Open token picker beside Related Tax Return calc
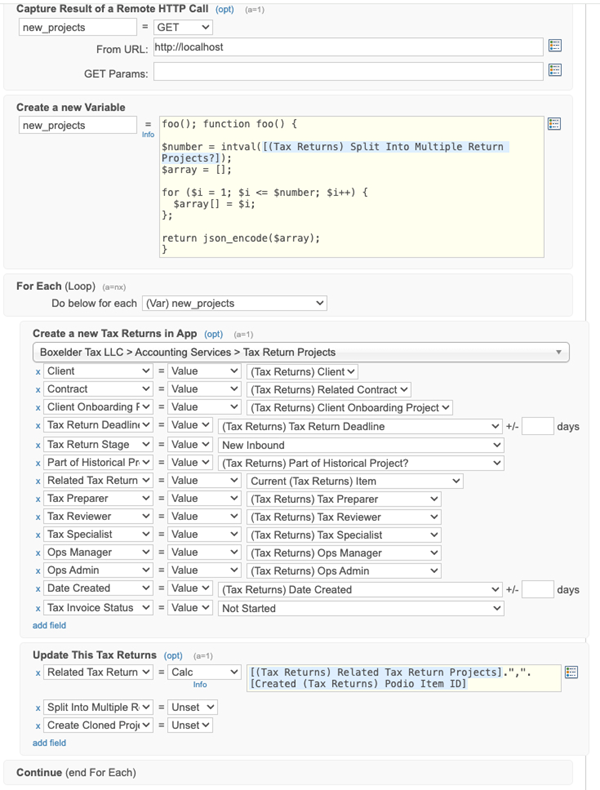Image resolution: width=600 pixels, height=790 pixels. pyautogui.click(x=571, y=672)
